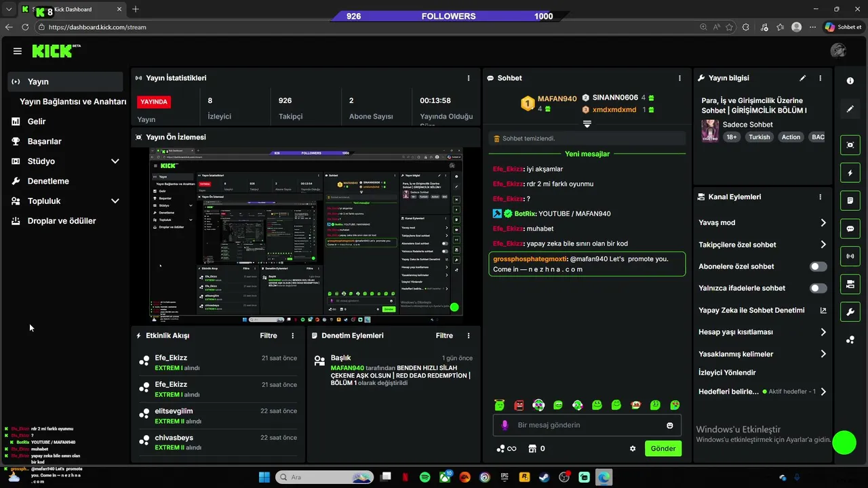Click the pencil icon in right sidebar

[x=850, y=108]
